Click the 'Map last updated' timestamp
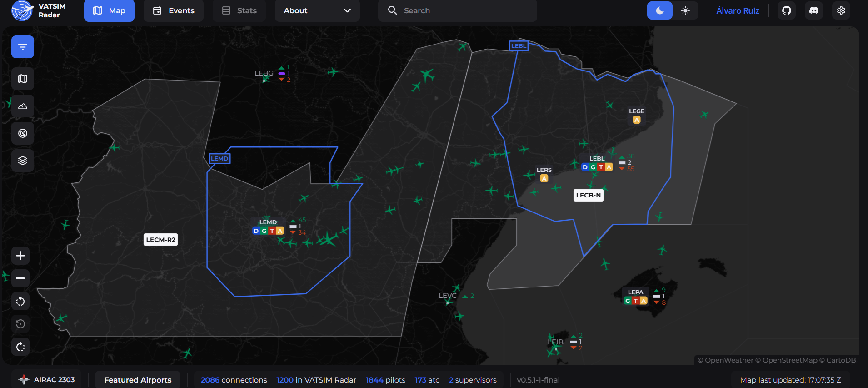This screenshot has height=388, width=868. pos(790,380)
